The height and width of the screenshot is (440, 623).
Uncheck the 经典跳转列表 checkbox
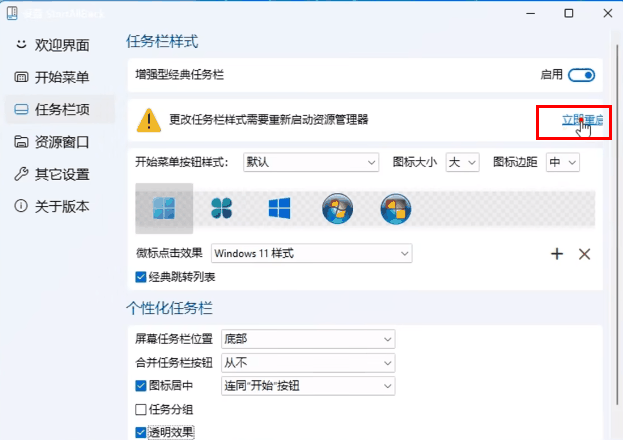point(141,277)
